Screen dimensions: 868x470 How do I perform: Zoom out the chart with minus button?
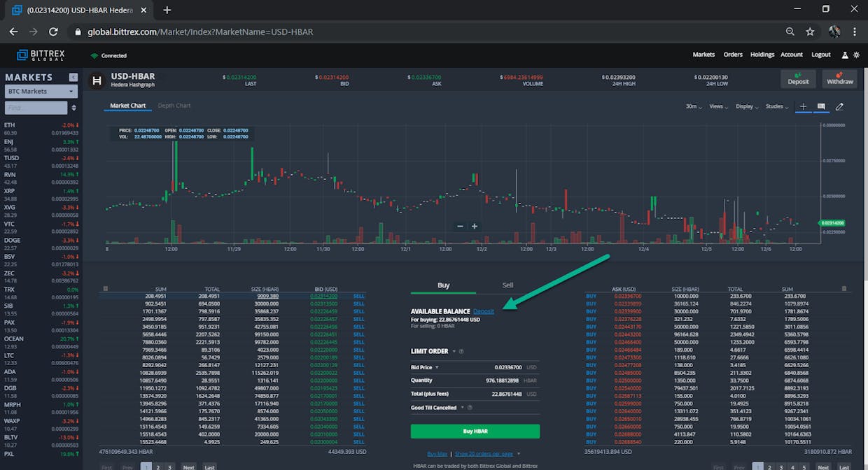[x=460, y=226]
